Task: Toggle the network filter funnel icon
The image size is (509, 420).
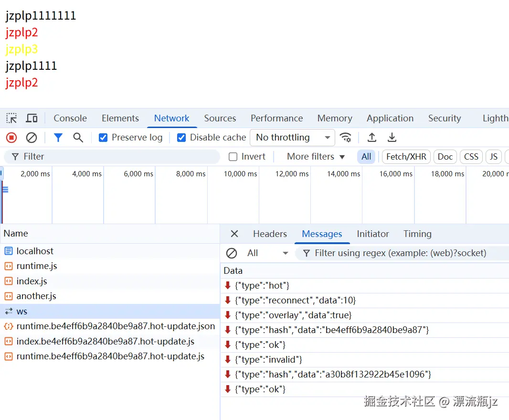Action: click(58, 138)
